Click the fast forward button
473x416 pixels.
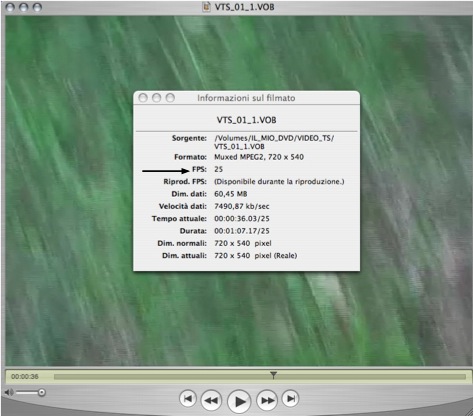267,400
